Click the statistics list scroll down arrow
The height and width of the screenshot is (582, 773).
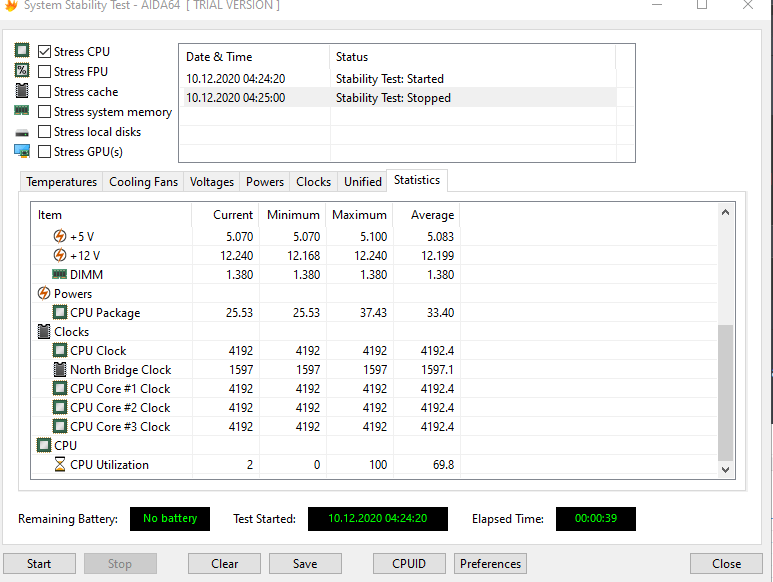coord(725,469)
